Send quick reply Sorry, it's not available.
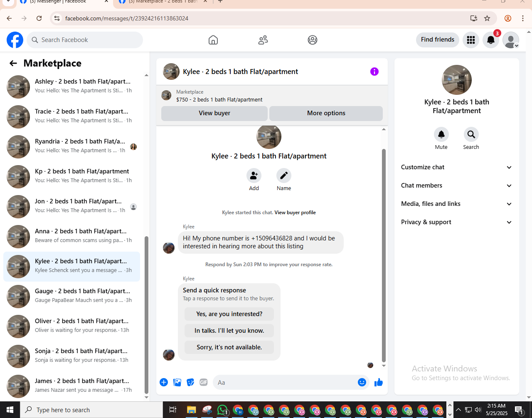532x418 pixels. click(x=229, y=347)
